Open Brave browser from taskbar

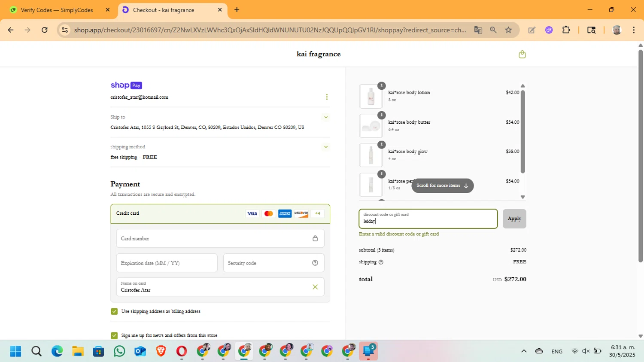161,351
